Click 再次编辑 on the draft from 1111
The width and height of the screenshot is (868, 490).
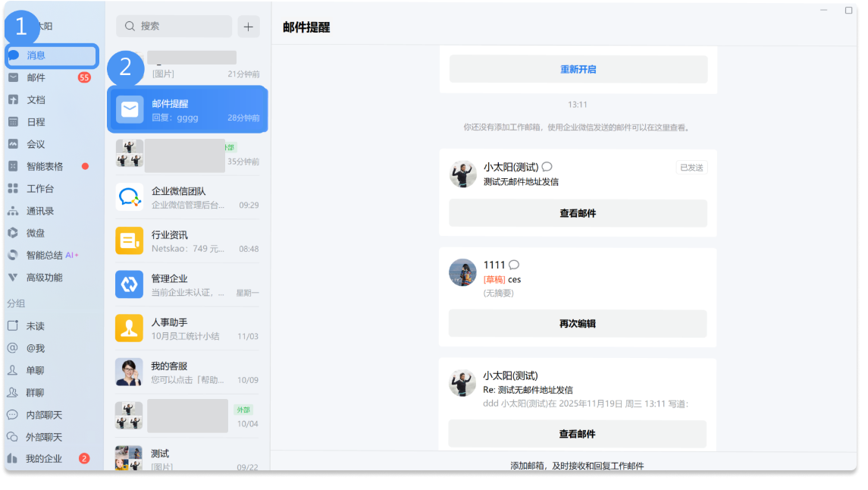(x=578, y=323)
